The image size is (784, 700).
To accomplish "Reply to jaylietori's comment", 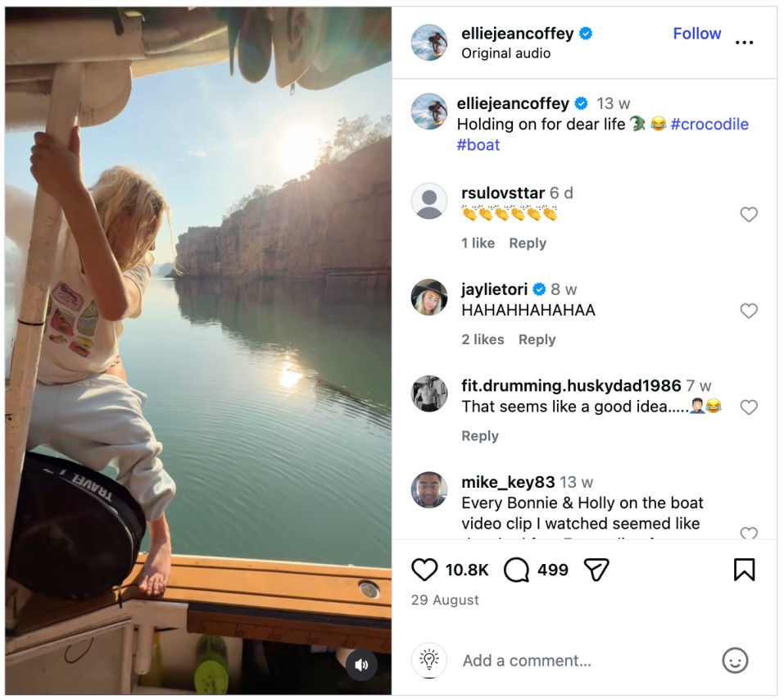I will pyautogui.click(x=537, y=339).
